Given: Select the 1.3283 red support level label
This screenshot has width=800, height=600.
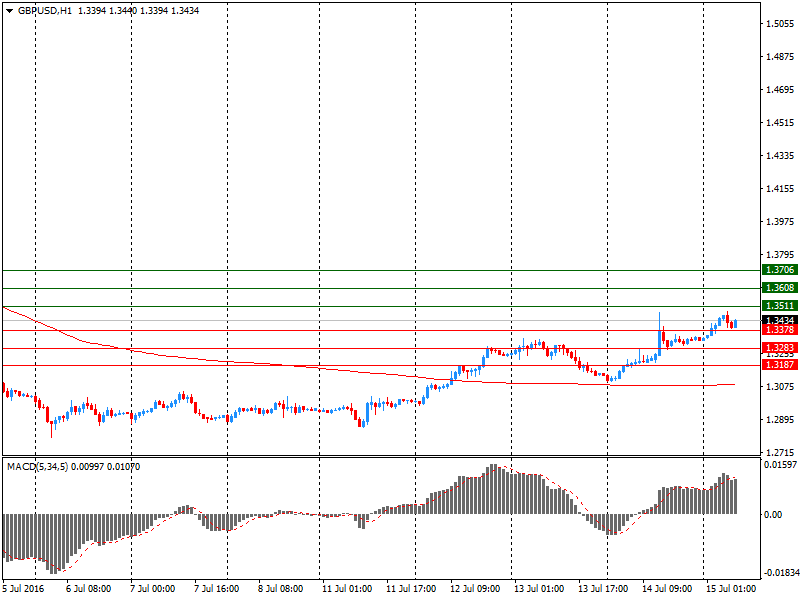Looking at the screenshot, I should click(x=780, y=348).
